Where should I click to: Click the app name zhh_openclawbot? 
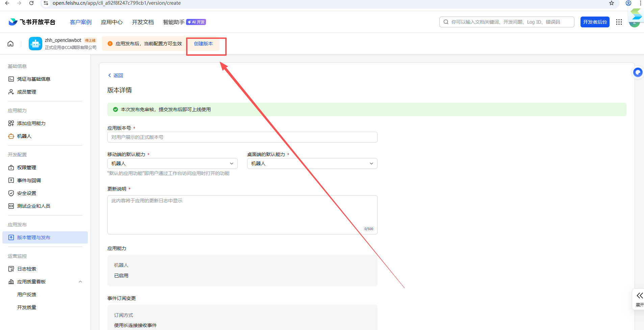coord(63,40)
